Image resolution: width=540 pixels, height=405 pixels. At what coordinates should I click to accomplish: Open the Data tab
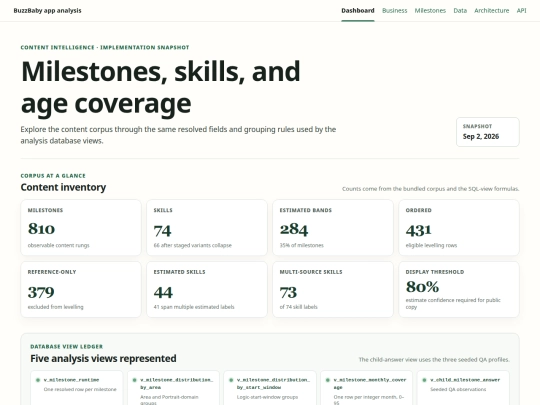pos(460,11)
